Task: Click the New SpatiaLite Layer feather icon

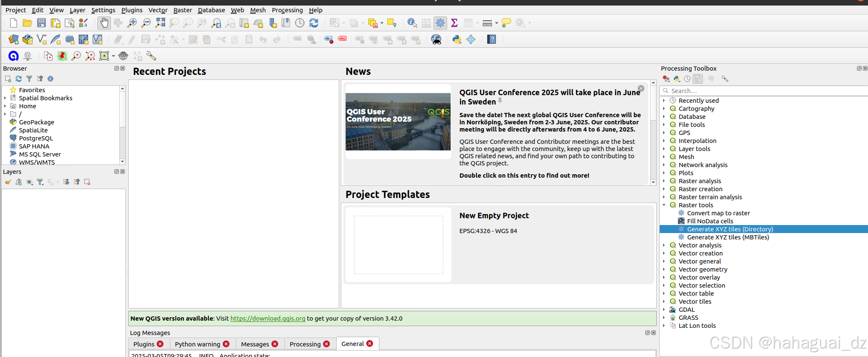Action: coord(55,39)
